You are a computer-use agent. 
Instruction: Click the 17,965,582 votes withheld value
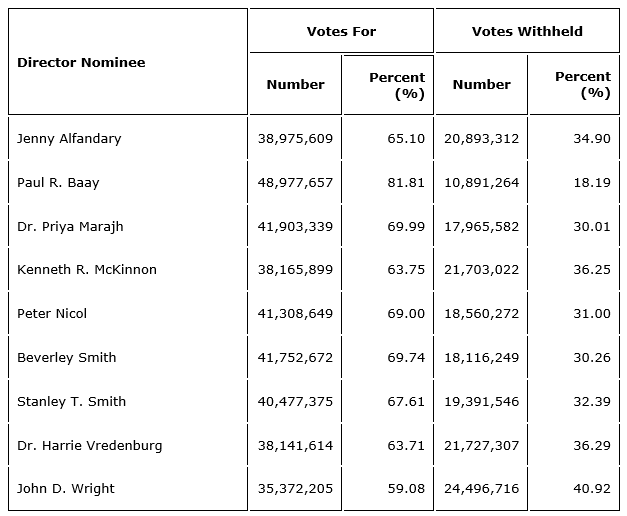(x=481, y=226)
